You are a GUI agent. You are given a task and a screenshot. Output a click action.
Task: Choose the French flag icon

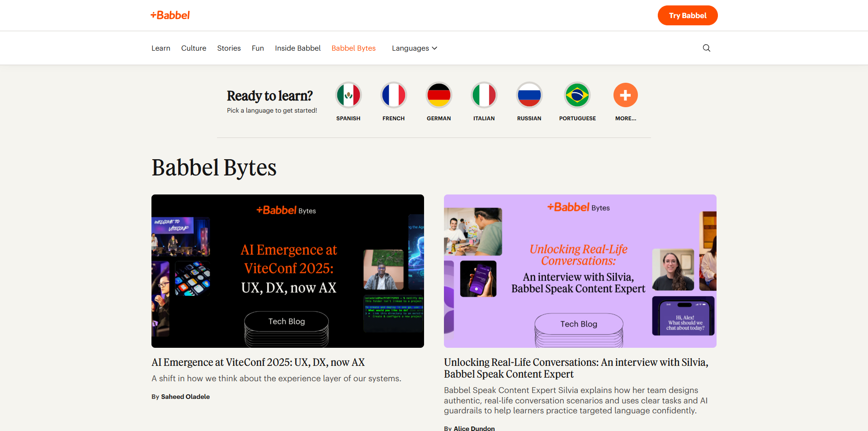pos(394,95)
